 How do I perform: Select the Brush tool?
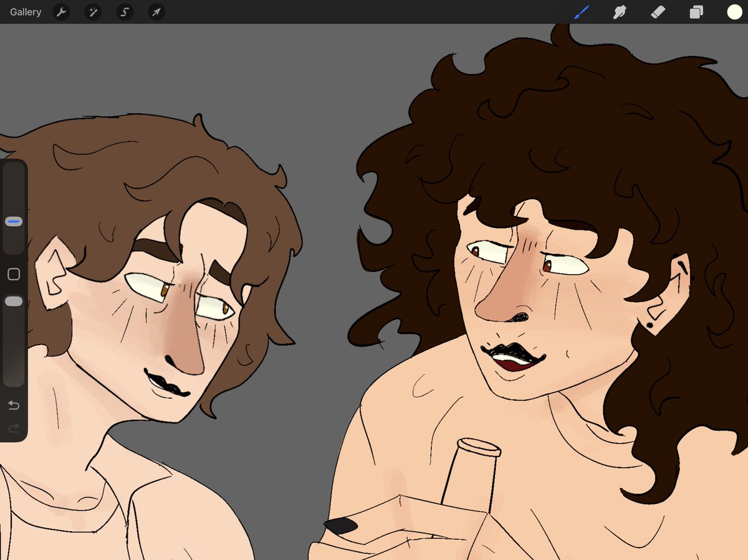581,12
